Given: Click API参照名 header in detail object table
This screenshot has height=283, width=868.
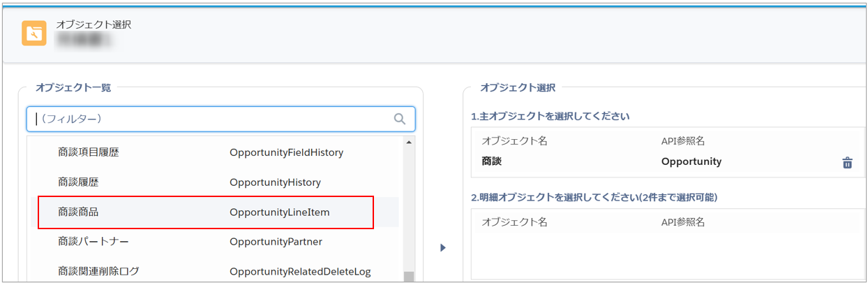Looking at the screenshot, I should (683, 222).
